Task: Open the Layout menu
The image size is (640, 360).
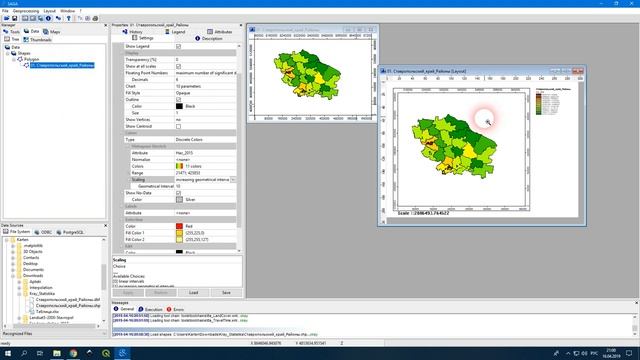Action: coord(49,11)
